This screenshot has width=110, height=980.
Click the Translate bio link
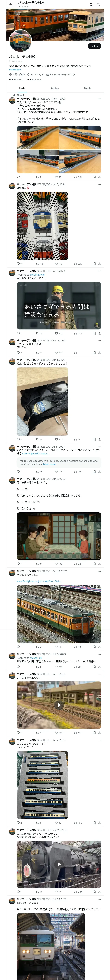(15, 70)
